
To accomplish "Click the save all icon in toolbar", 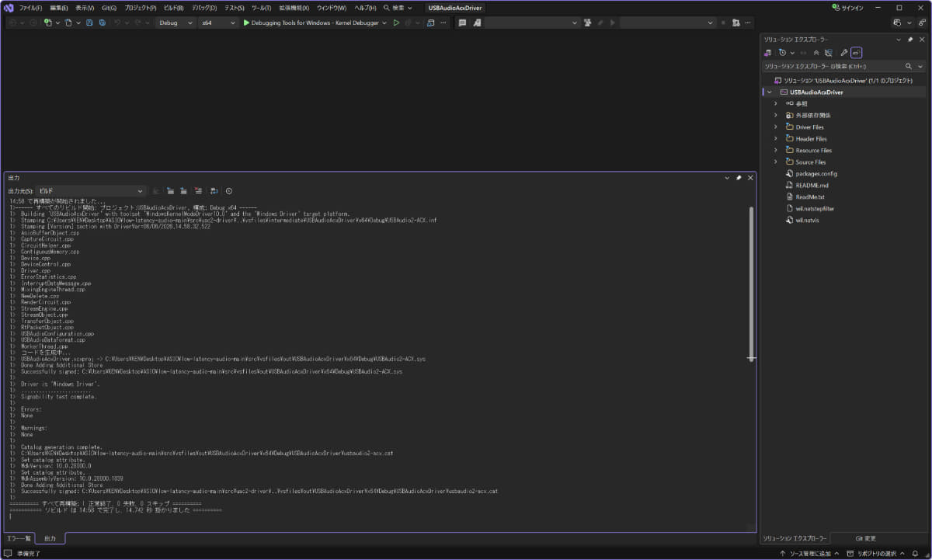I will tap(102, 23).
